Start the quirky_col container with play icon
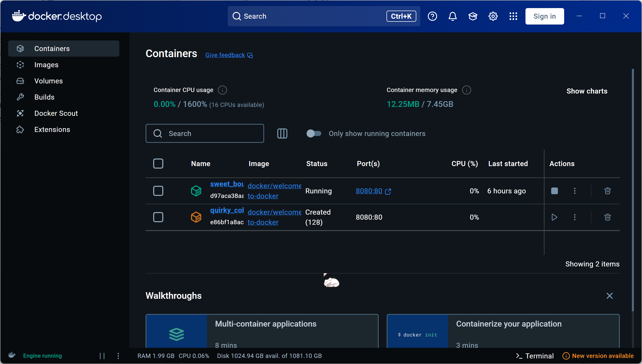This screenshot has height=364, width=642. [554, 217]
